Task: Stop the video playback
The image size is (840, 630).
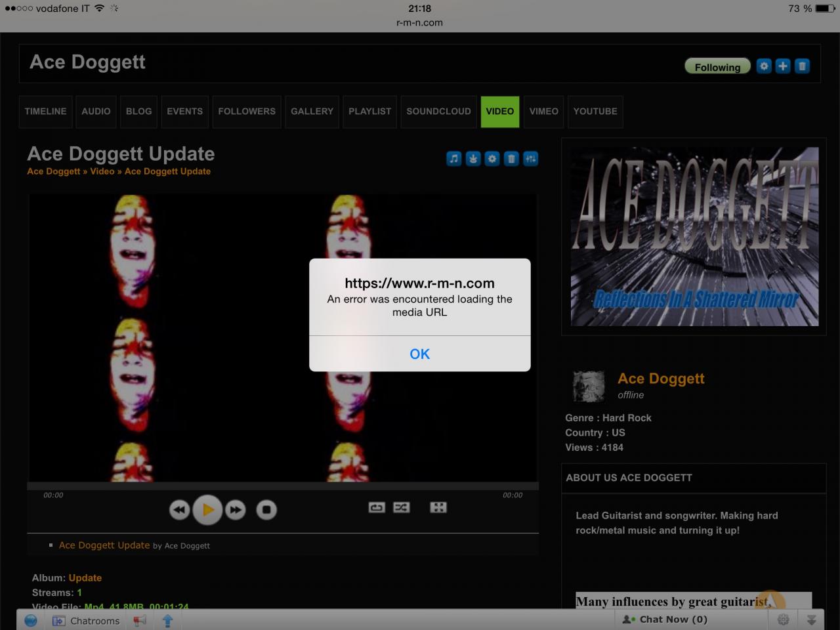Action: 266,510
